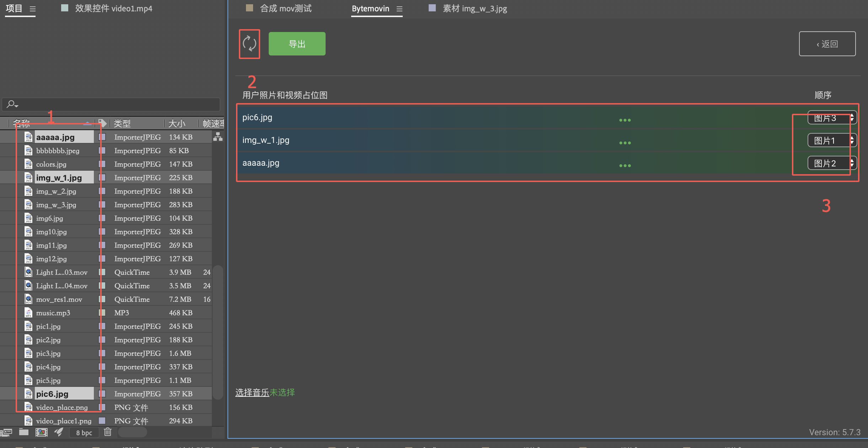Select img_w_2.jpg in project list
This screenshot has height=448, width=868.
(x=56, y=191)
